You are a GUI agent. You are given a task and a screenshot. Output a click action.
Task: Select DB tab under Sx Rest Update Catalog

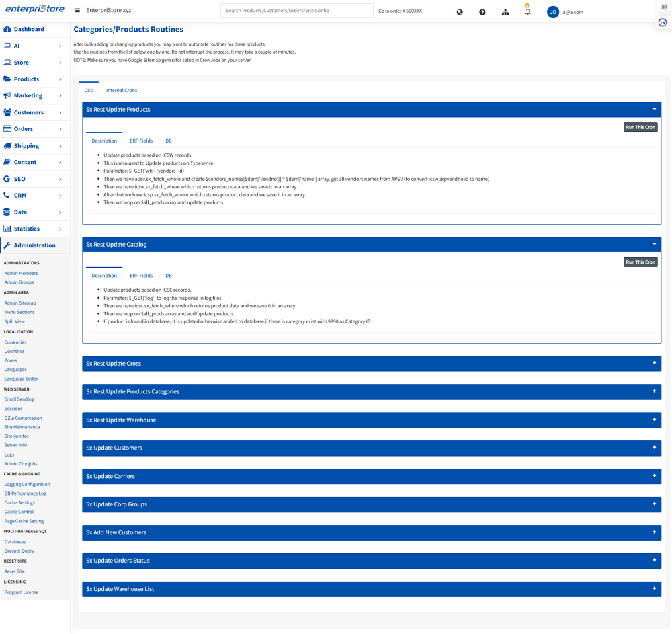pos(169,276)
